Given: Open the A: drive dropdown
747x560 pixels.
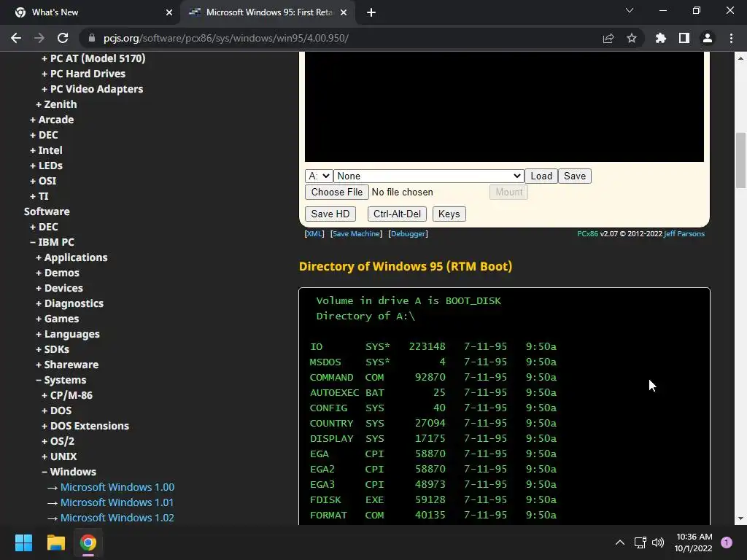Looking at the screenshot, I should [319, 176].
